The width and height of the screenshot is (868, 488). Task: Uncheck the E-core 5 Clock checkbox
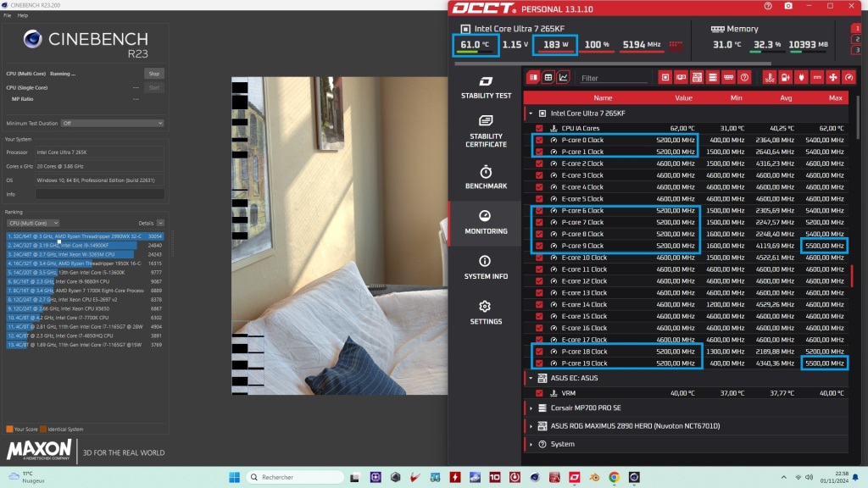(x=539, y=198)
